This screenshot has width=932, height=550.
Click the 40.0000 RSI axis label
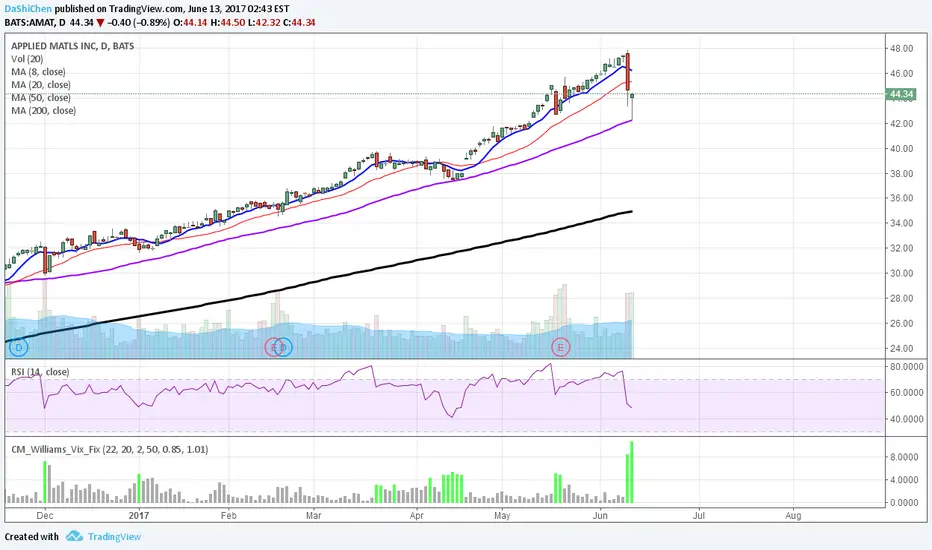click(x=906, y=419)
